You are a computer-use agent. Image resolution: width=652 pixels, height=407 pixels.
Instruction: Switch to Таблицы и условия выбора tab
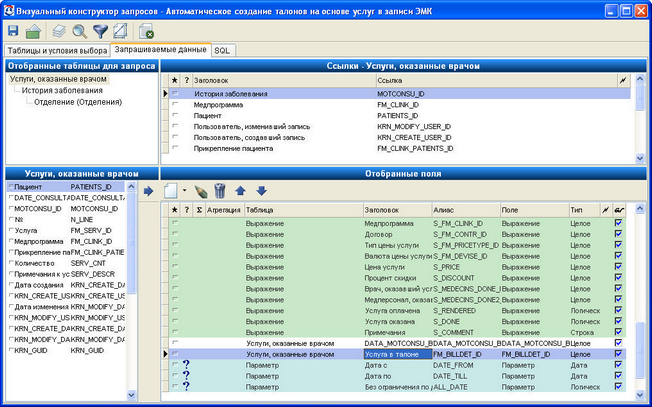pyautogui.click(x=57, y=51)
